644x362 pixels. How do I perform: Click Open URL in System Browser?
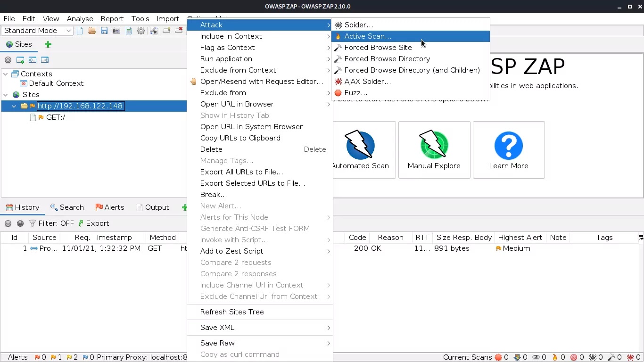coord(260,127)
